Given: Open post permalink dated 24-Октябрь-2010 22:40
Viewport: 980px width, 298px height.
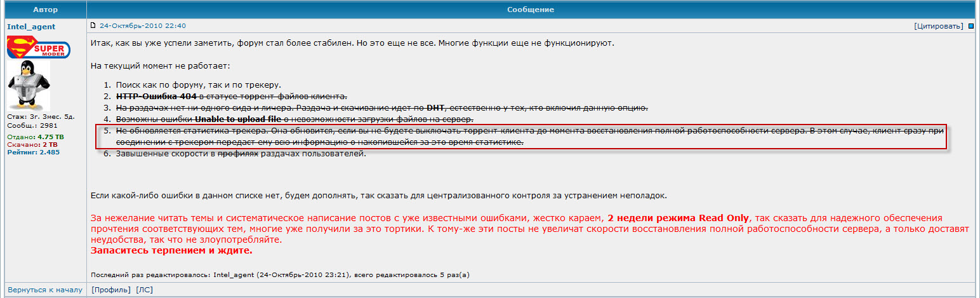Looking at the screenshot, I should coord(142,26).
